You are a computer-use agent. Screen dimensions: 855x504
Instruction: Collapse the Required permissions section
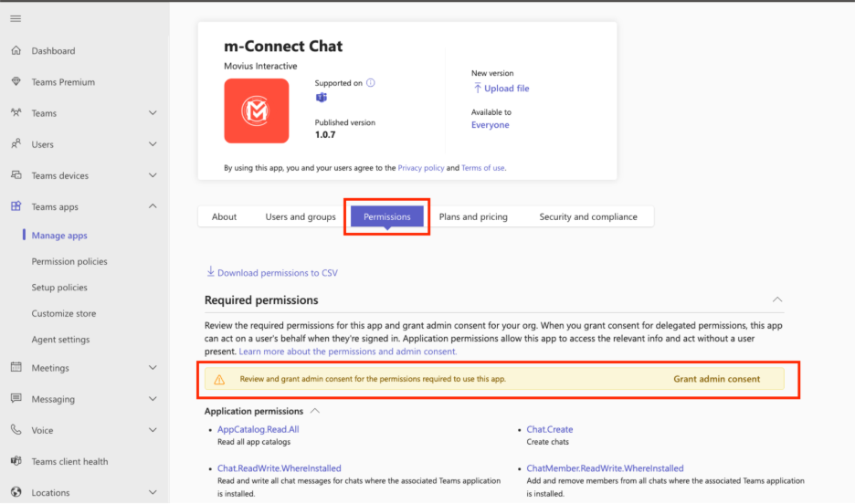click(x=777, y=299)
